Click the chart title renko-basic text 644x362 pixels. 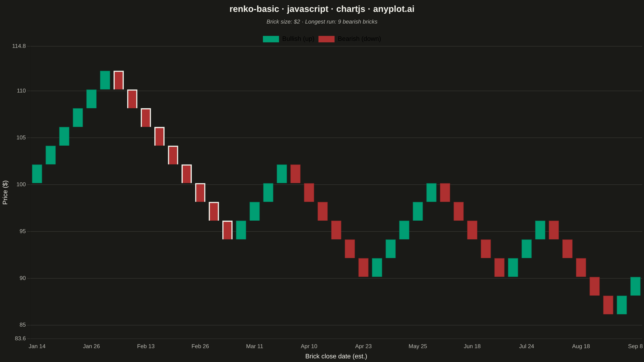pos(254,9)
